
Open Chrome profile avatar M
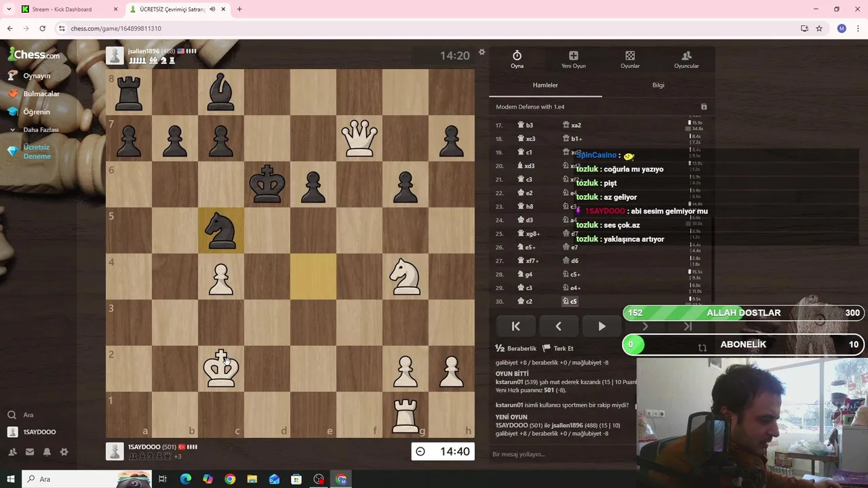click(842, 28)
